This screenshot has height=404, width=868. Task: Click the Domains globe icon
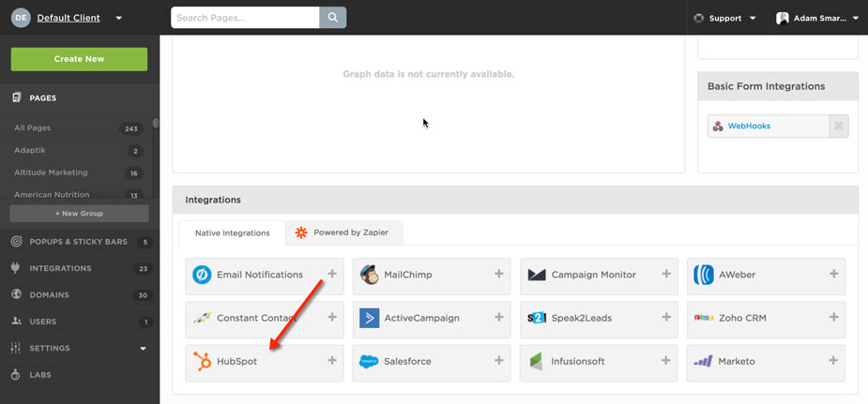tap(17, 294)
